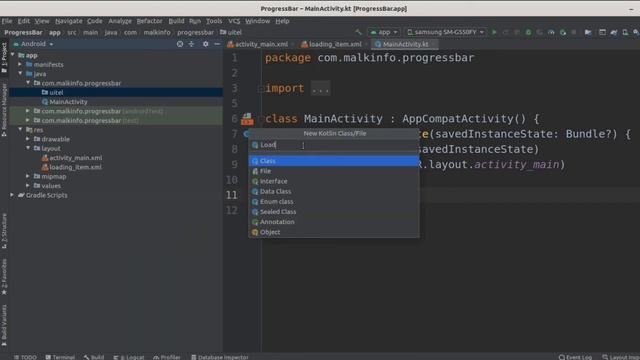Click the Profile app gauge icon

(551, 32)
